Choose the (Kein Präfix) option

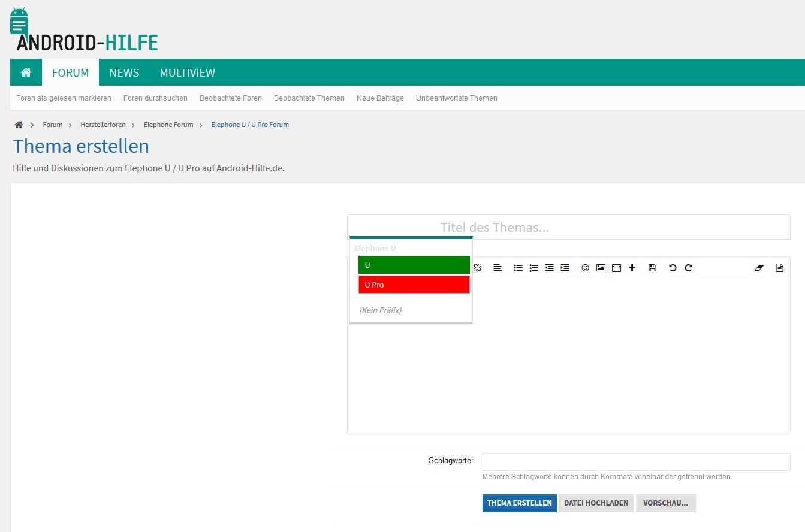(380, 310)
